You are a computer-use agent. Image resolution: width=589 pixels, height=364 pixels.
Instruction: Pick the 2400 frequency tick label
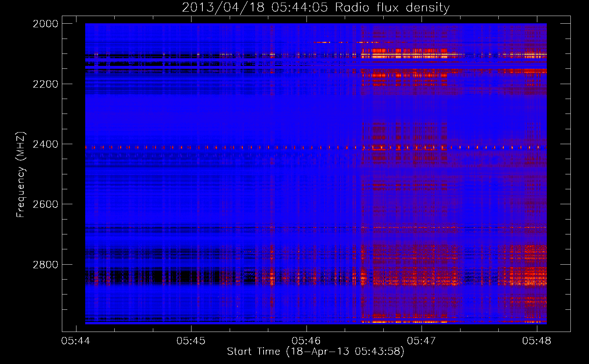pyautogui.click(x=46, y=145)
